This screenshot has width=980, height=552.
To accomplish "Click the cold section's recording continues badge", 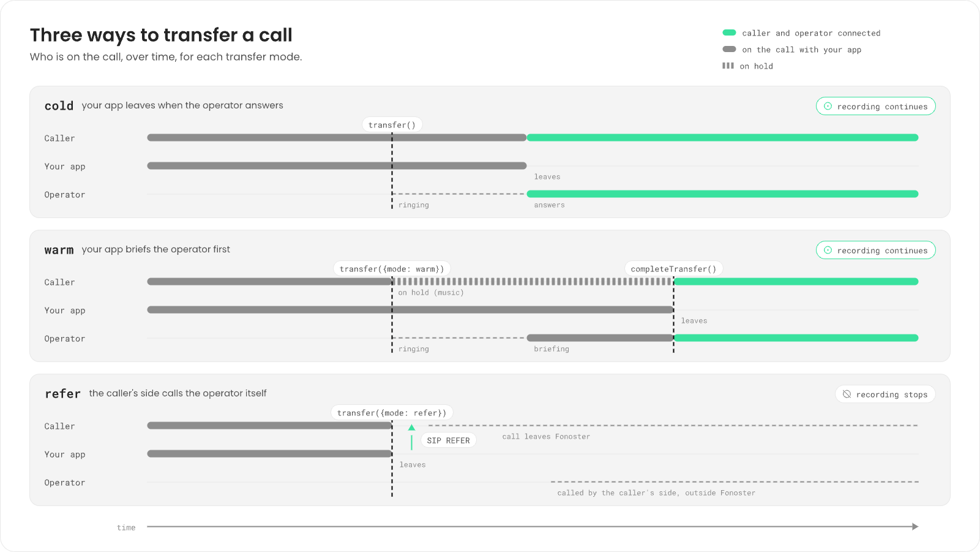I will 875,106.
